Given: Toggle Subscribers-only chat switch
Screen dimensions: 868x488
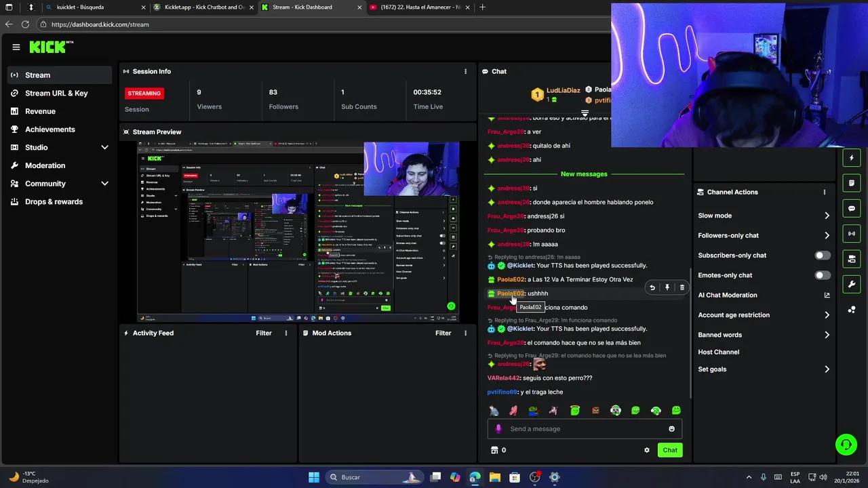Looking at the screenshot, I should click(x=822, y=256).
